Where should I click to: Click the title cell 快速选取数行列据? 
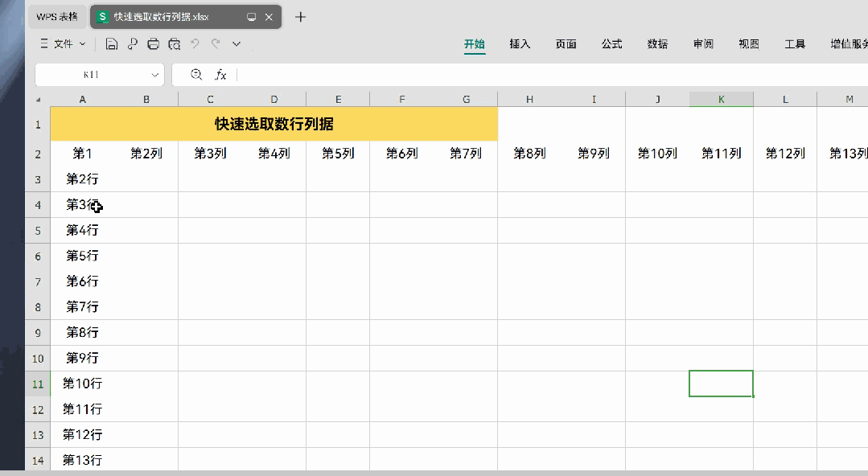pyautogui.click(x=274, y=124)
